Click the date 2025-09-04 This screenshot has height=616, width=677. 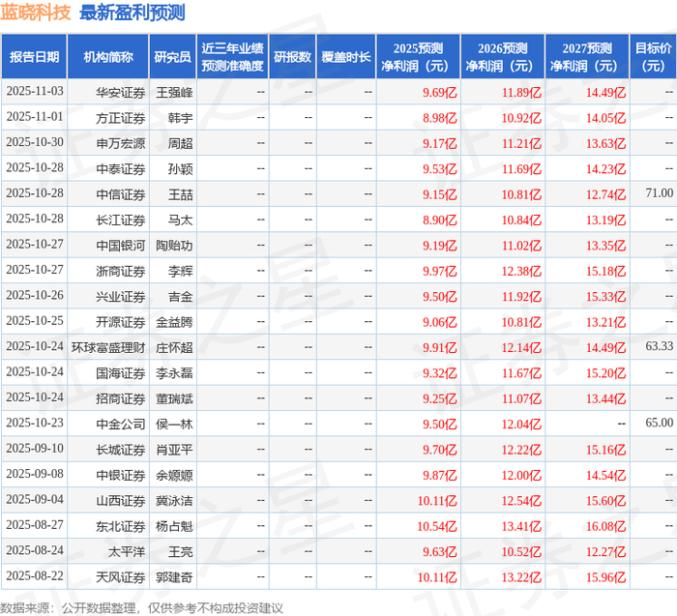pos(35,499)
